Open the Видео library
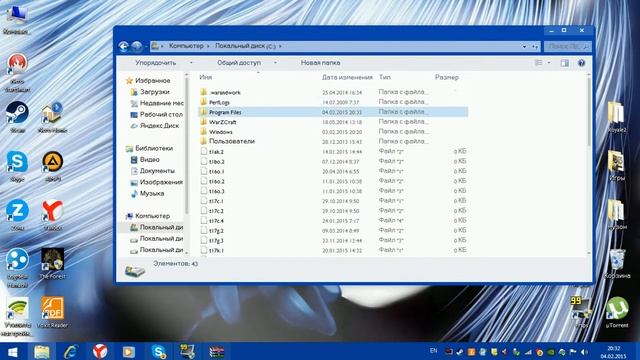 (x=149, y=160)
